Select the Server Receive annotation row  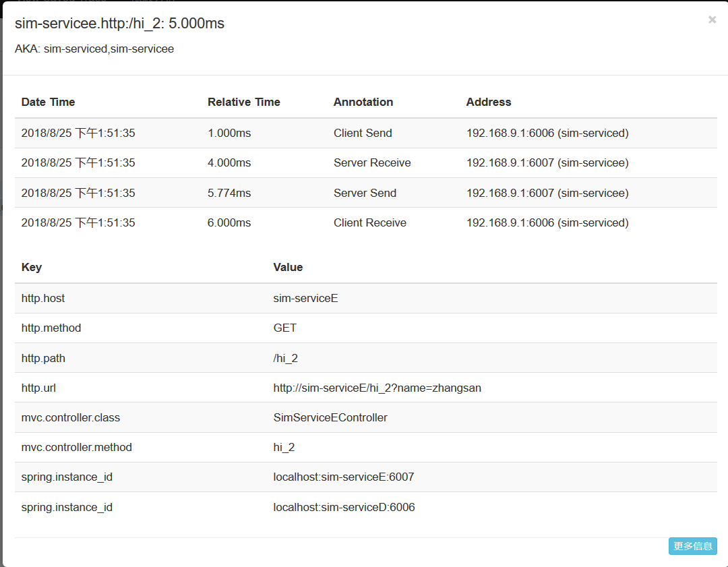click(x=372, y=163)
